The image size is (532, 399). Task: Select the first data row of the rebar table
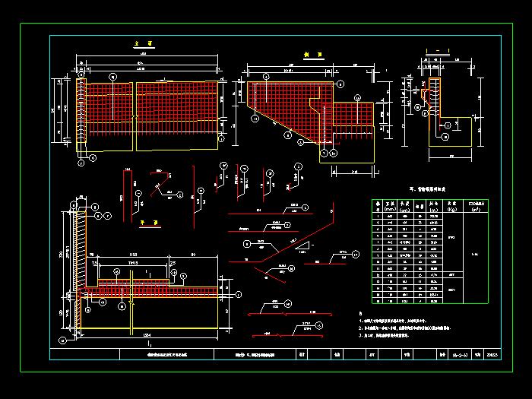click(x=429, y=217)
